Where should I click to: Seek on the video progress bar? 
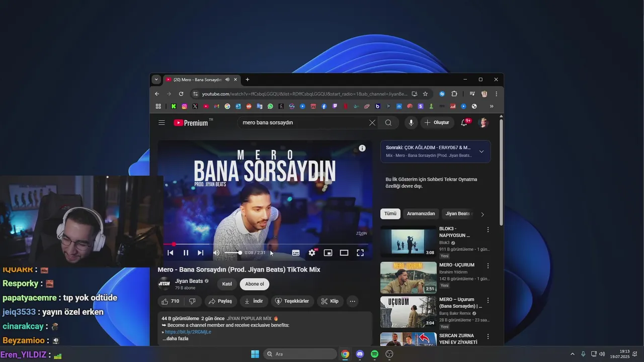265,244
